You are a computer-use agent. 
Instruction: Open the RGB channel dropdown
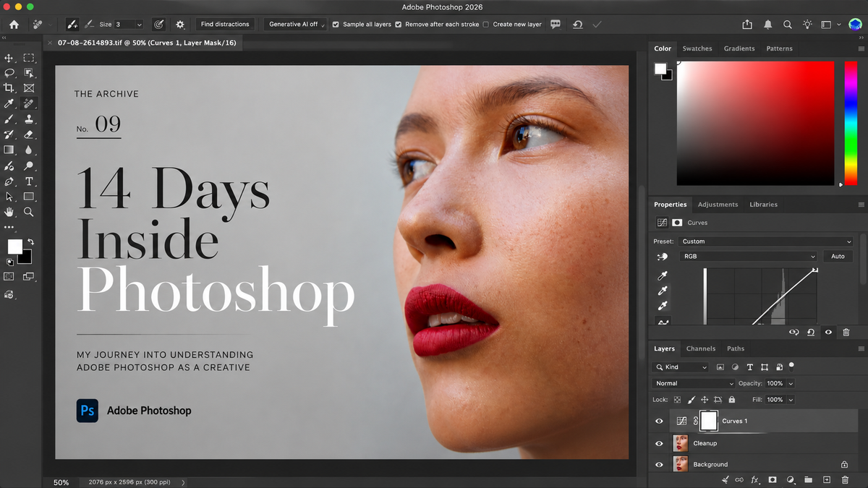click(748, 257)
